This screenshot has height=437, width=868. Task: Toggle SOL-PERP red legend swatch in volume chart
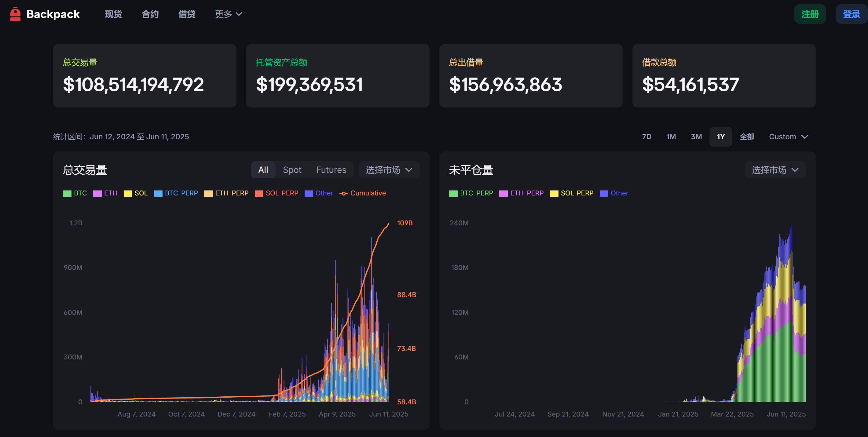(259, 194)
